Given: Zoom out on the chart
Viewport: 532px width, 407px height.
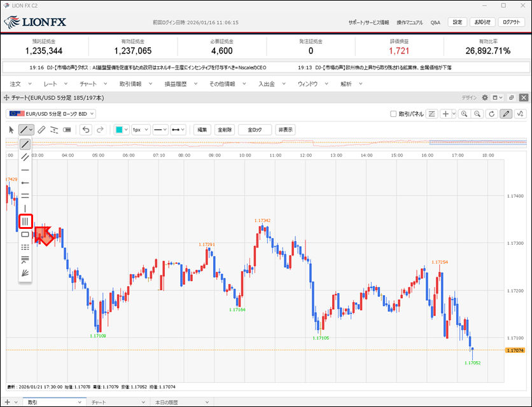Looking at the screenshot, I should coord(477,114).
